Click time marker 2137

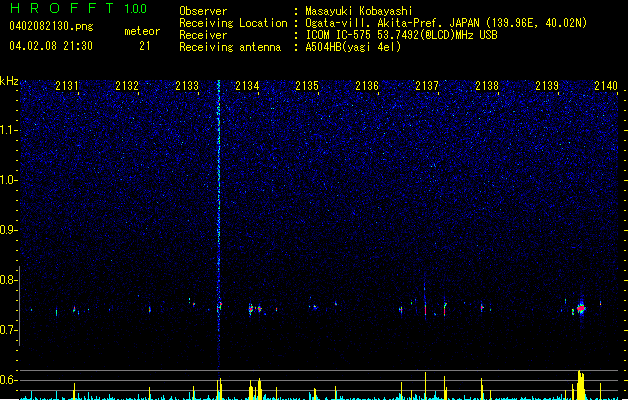[427, 86]
